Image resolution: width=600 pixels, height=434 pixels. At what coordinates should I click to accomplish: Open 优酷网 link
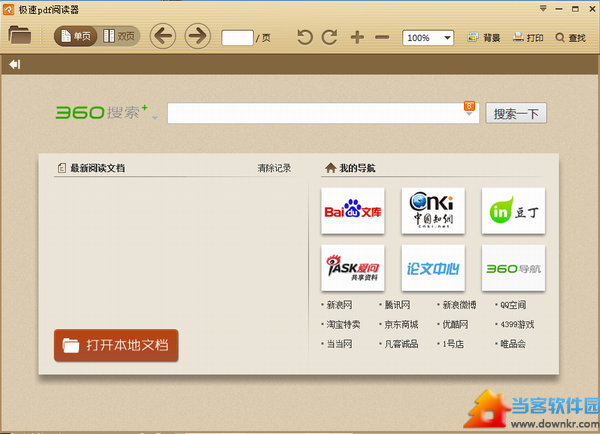455,325
